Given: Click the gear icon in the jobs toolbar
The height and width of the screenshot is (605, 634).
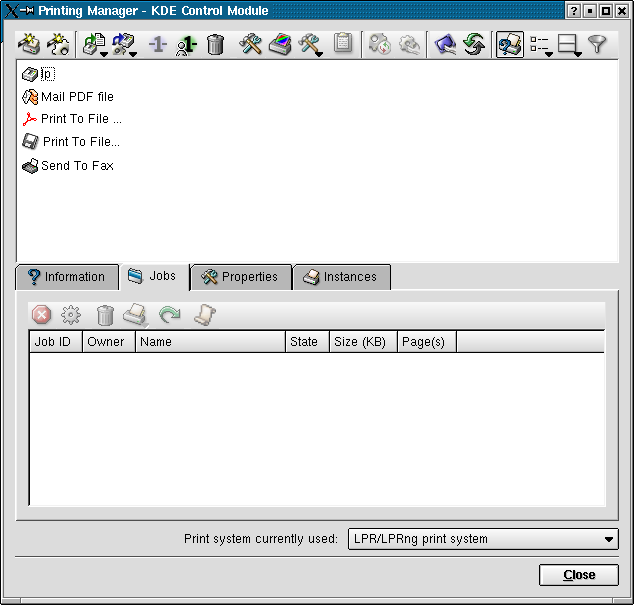Looking at the screenshot, I should (71, 315).
